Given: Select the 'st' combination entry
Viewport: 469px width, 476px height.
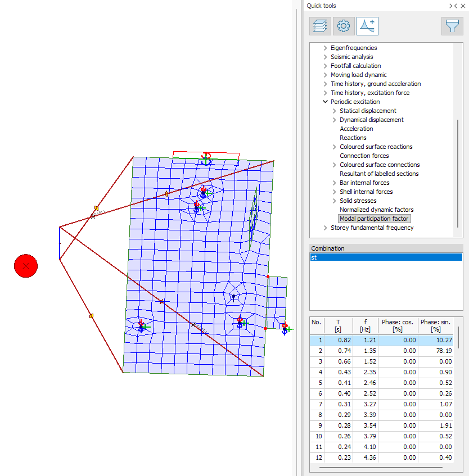Looking at the screenshot, I should click(386, 257).
